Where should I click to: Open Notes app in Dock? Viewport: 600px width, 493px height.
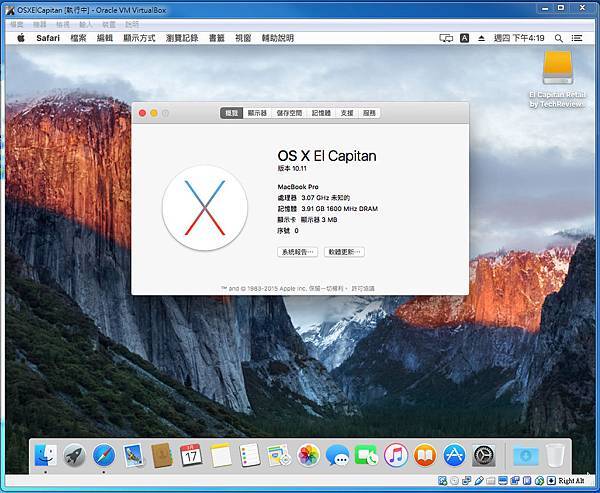(221, 455)
